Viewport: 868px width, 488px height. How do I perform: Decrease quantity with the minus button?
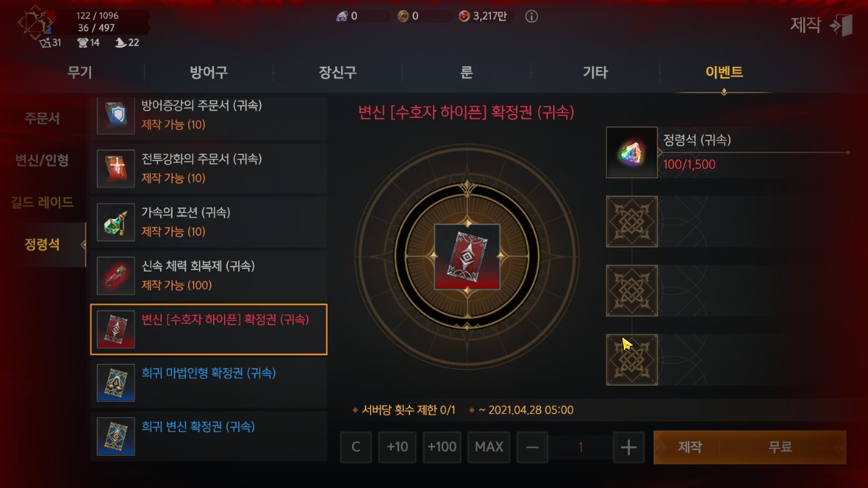532,448
